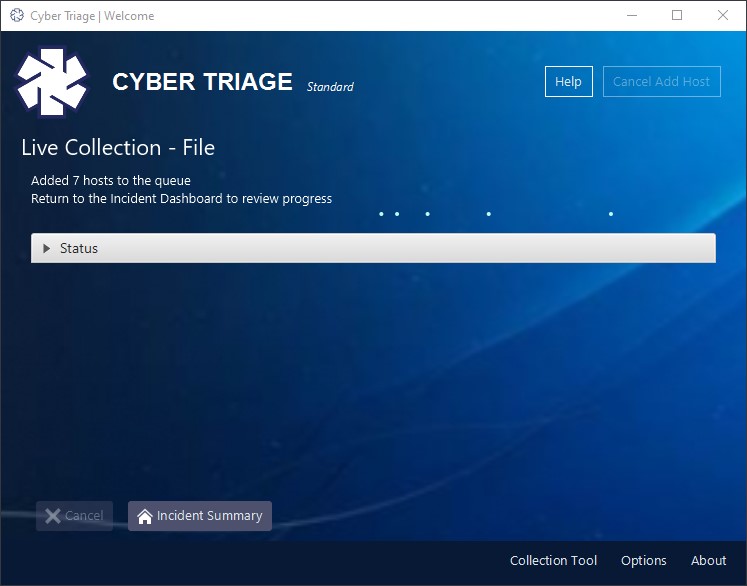747x586 pixels.
Task: Click the app icon in title bar
Action: point(17,16)
